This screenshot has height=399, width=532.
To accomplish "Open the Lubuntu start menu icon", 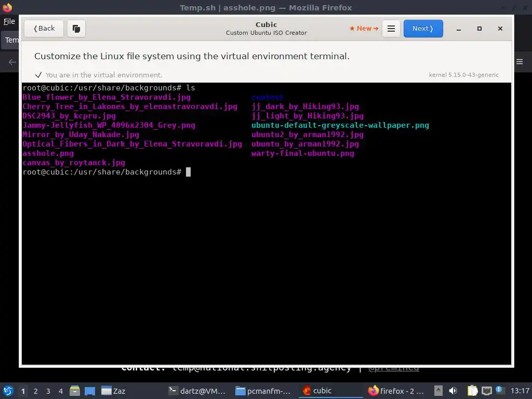I will click(8, 391).
